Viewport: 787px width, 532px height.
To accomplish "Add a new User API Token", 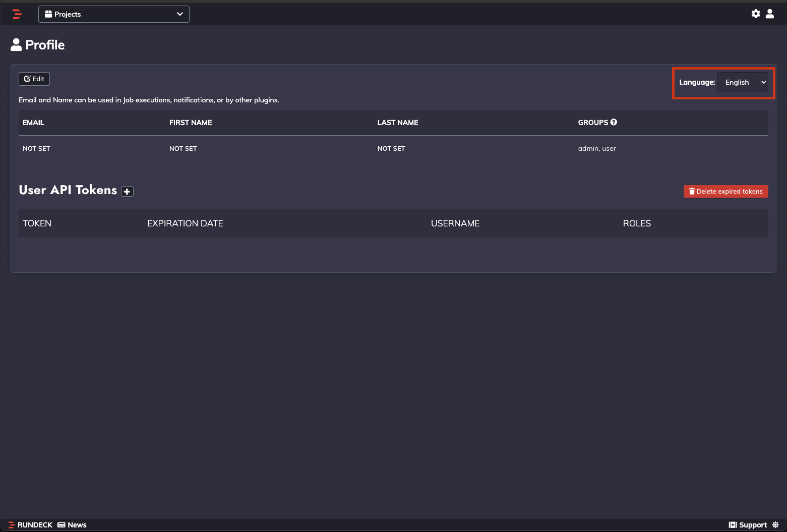I will coord(127,191).
